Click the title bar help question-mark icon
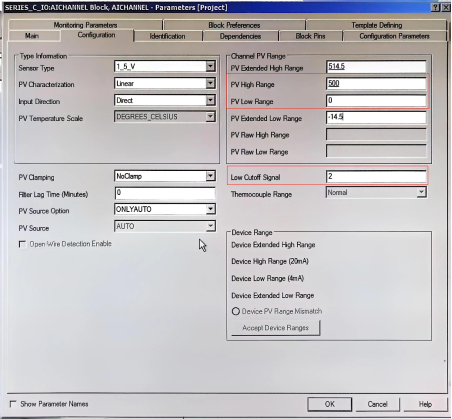 [x=435, y=7]
